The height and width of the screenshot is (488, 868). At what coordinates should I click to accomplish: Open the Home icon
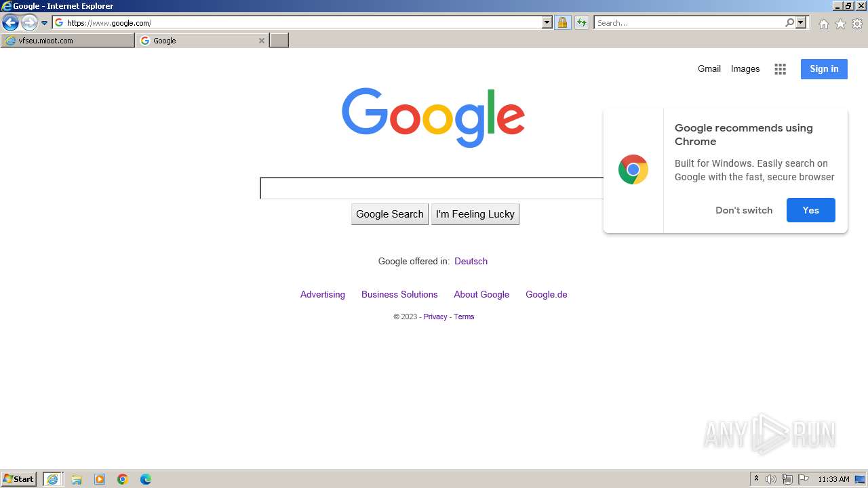tap(823, 24)
